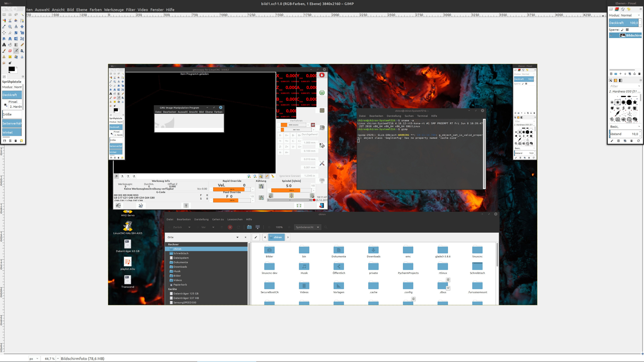This screenshot has width=644, height=362.
Task: Open the Layers dock tab menu arrow
Action: (641, 9)
